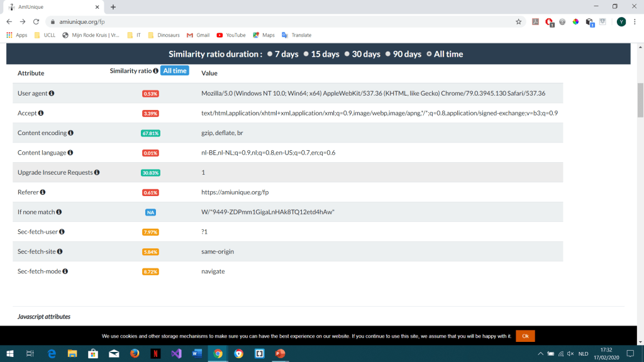Open Netflix from the taskbar

point(155,353)
